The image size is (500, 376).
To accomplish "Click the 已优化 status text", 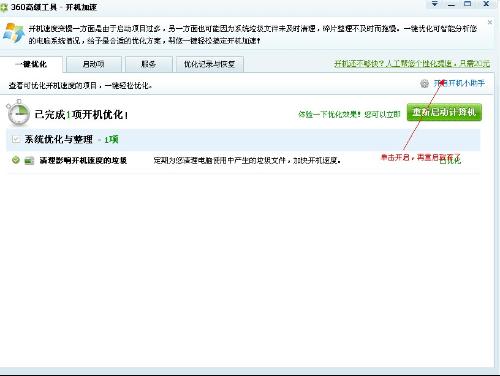I will [x=450, y=161].
